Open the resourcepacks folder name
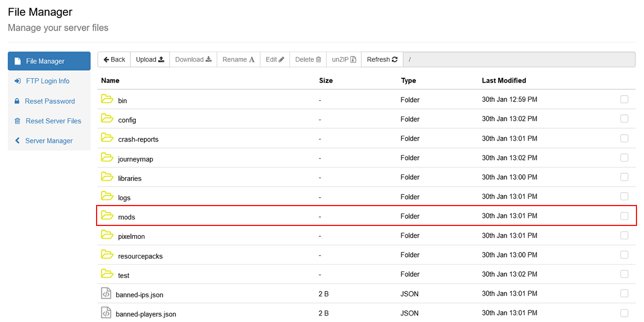The width and height of the screenshot is (644, 322). [x=140, y=256]
